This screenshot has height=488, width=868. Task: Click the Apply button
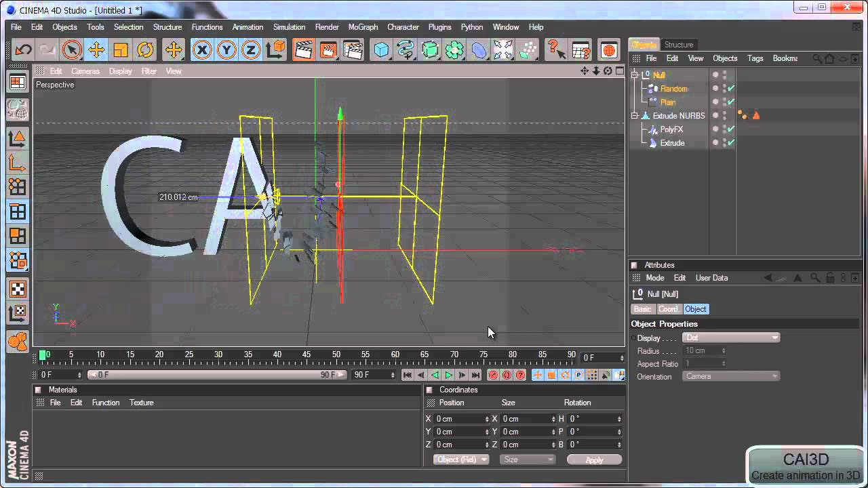[x=594, y=460]
